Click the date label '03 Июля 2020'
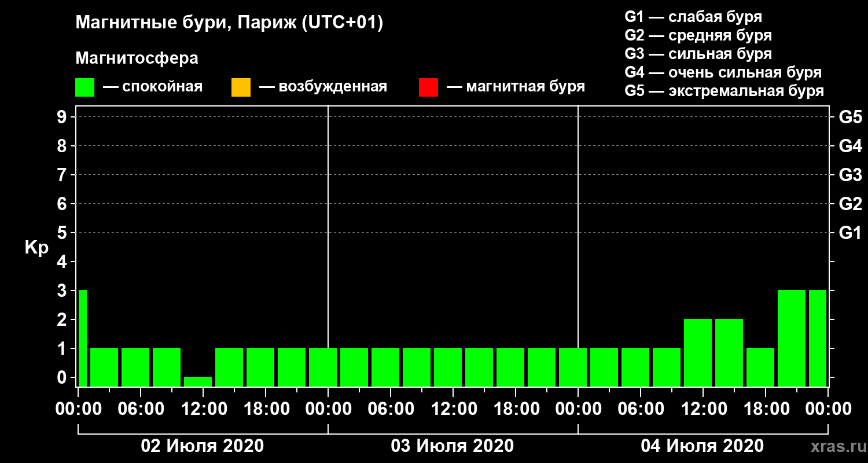Viewport: 868px width, 463px height. coord(453,446)
